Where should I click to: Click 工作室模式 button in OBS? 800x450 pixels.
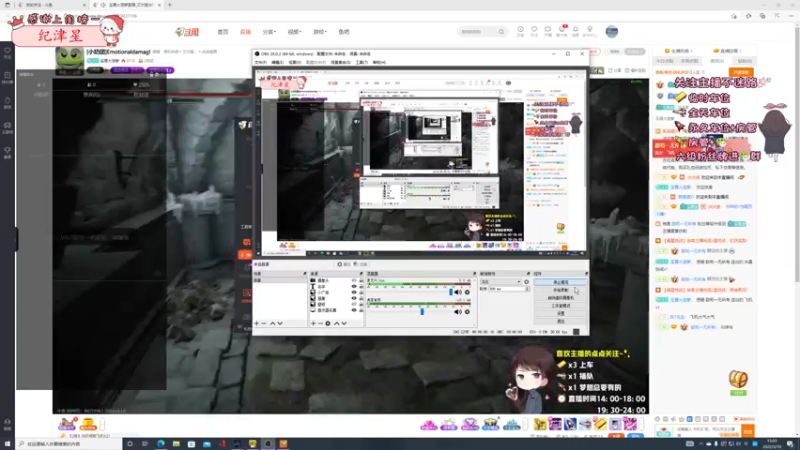(560, 306)
